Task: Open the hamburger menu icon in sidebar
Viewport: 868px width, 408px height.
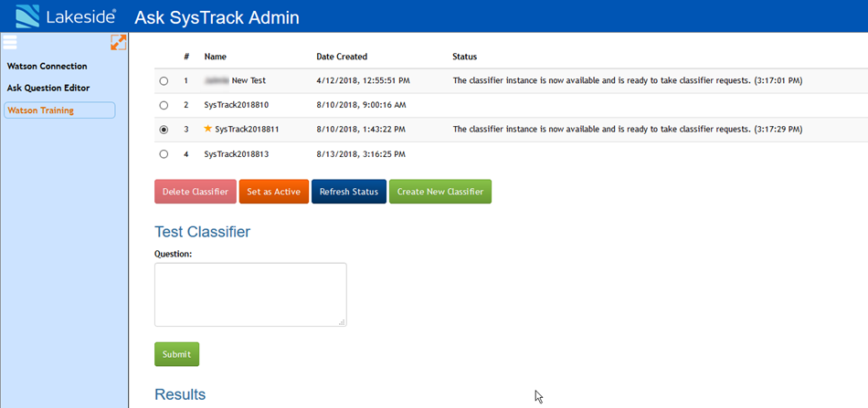Action: point(10,42)
